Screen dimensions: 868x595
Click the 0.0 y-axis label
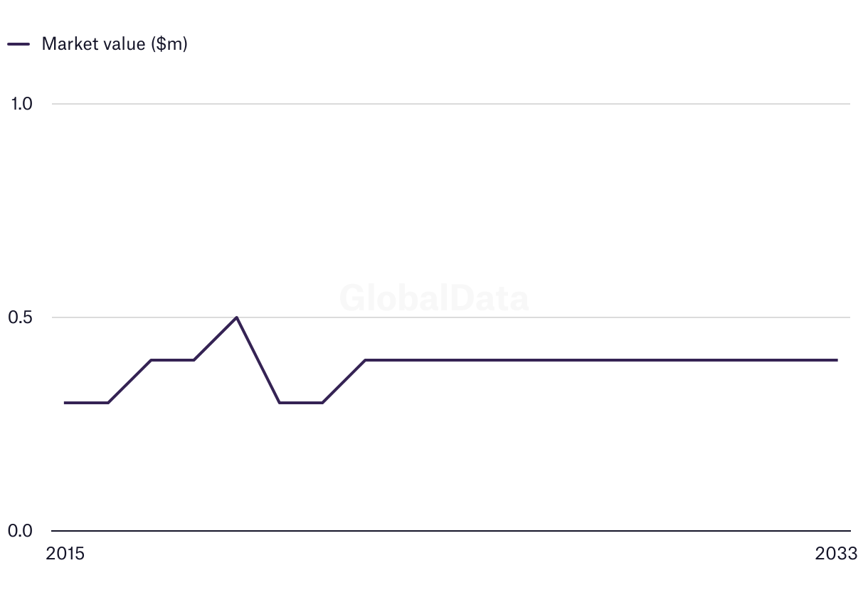pos(22,531)
